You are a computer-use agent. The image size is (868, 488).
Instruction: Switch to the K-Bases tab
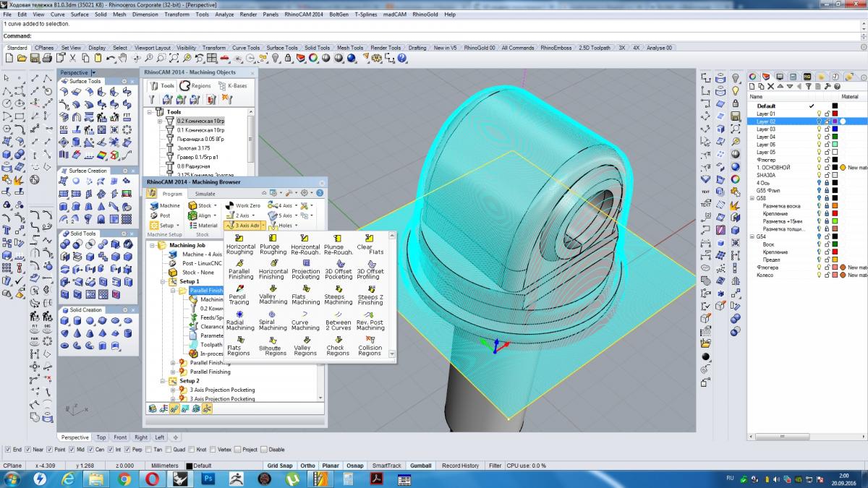coord(232,85)
